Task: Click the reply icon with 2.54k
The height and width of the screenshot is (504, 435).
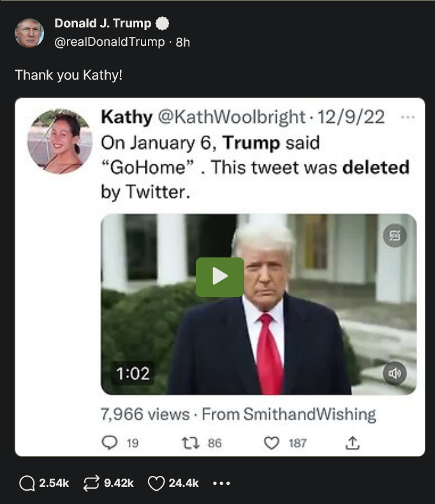Action: coord(27,484)
